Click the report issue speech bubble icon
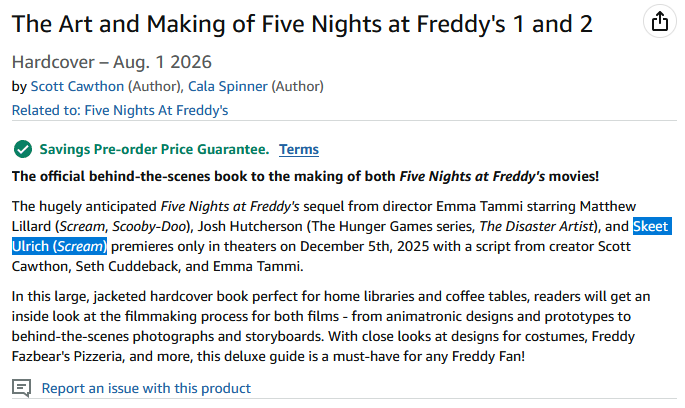This screenshot has height=408, width=685. pyautogui.click(x=21, y=388)
